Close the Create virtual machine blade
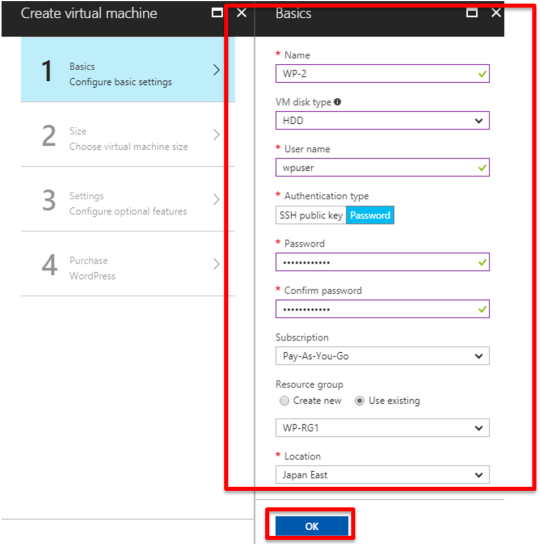This screenshot has height=544, width=540. tap(242, 13)
